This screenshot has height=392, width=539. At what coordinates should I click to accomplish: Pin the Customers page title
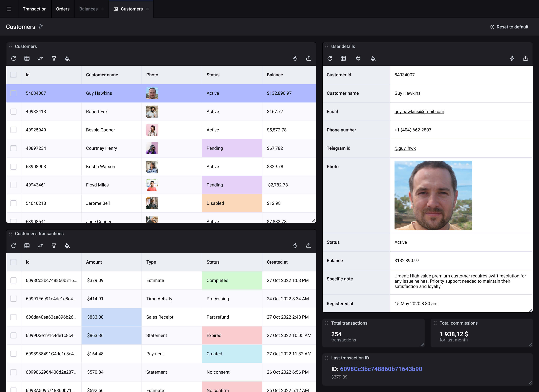[x=41, y=27]
